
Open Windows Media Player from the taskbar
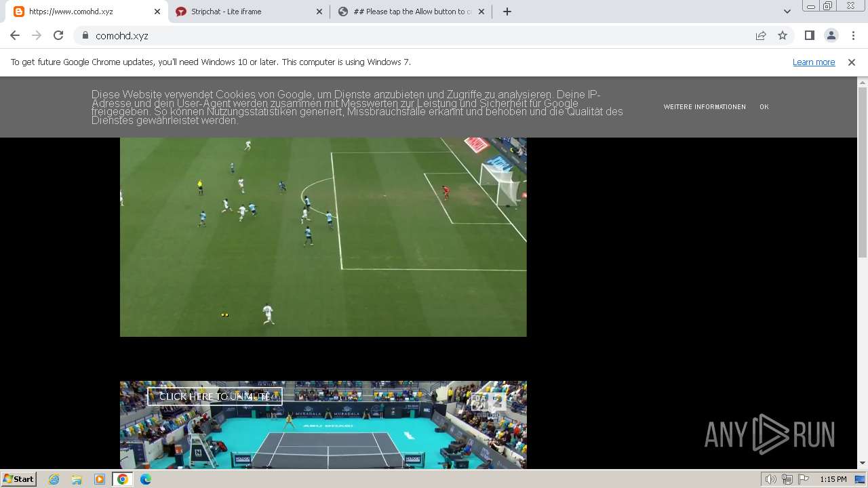(100, 479)
